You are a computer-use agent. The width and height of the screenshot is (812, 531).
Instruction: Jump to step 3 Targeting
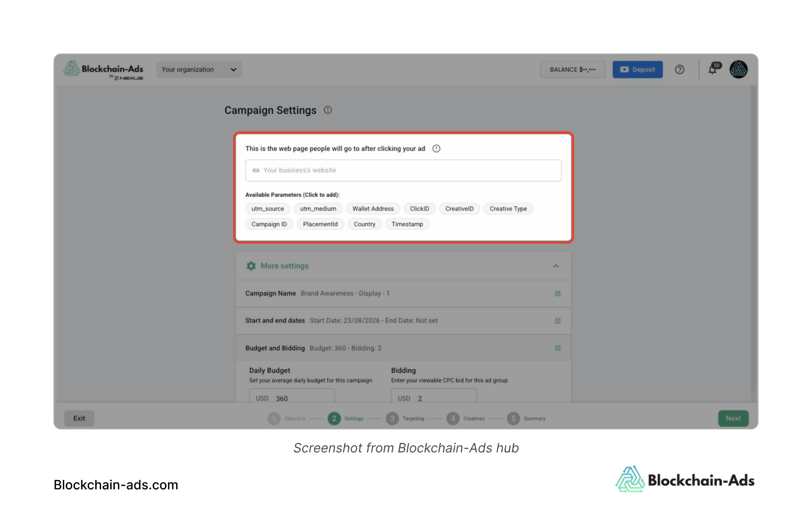click(405, 418)
